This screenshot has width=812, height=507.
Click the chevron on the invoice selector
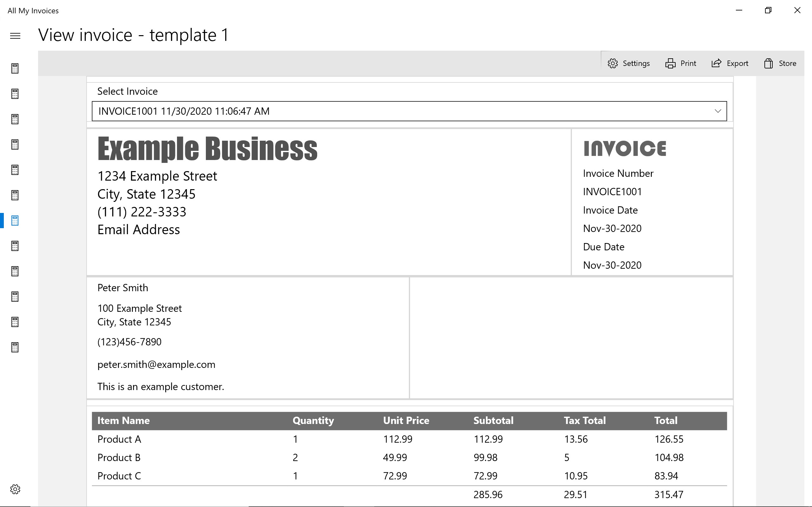pyautogui.click(x=718, y=111)
